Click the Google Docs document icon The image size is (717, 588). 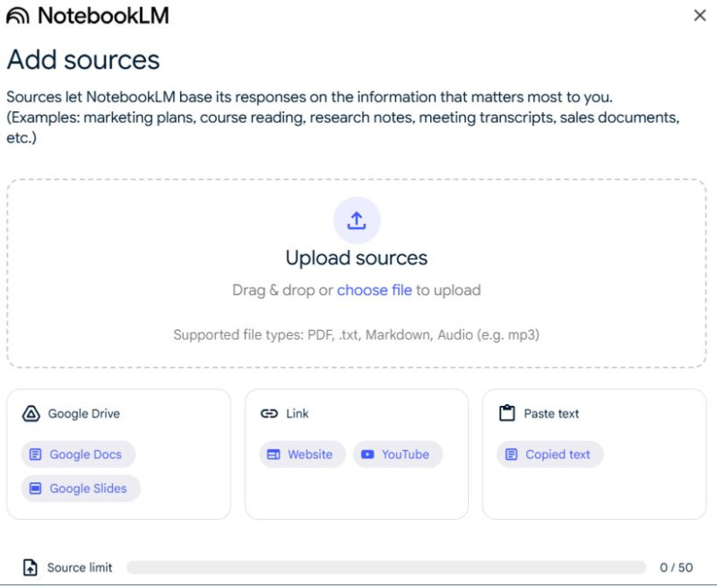pos(35,454)
